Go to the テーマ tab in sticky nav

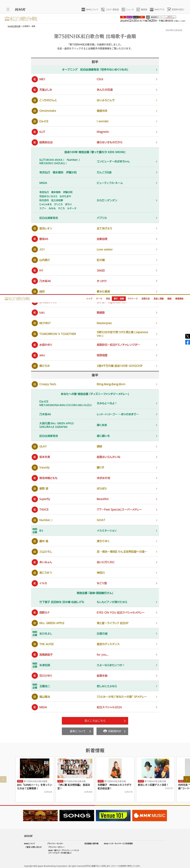(x=99, y=298)
